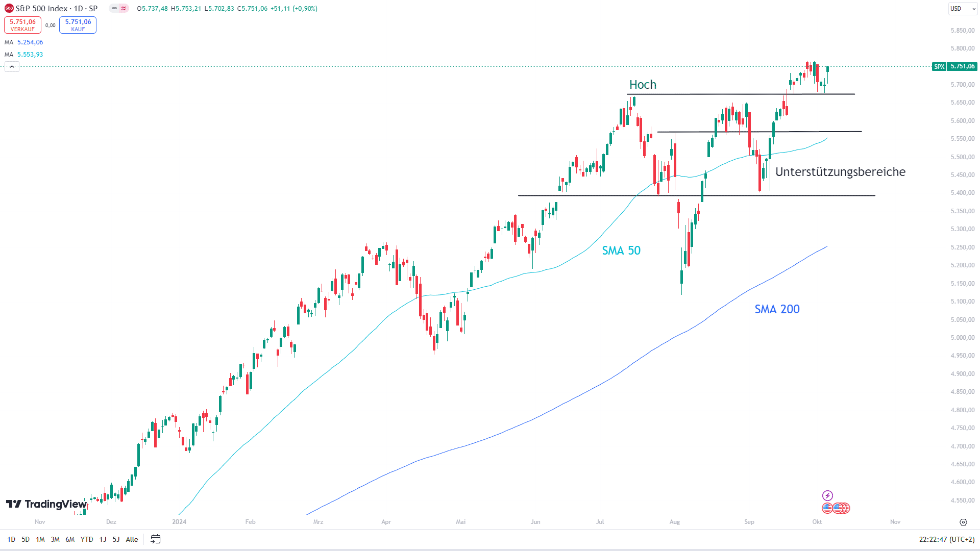This screenshot has width=980, height=551.
Task: Click the 5.800,00 price axis label
Action: 963,48
